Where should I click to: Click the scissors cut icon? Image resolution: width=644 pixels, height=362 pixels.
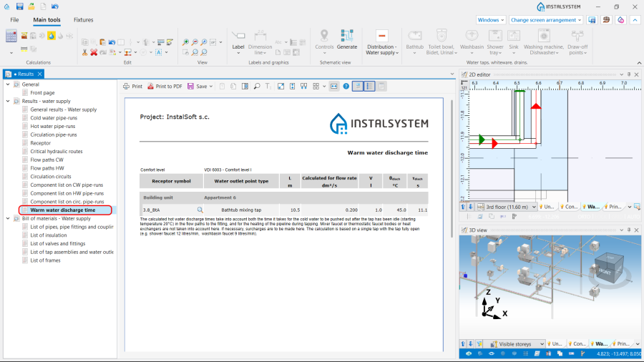84,52
